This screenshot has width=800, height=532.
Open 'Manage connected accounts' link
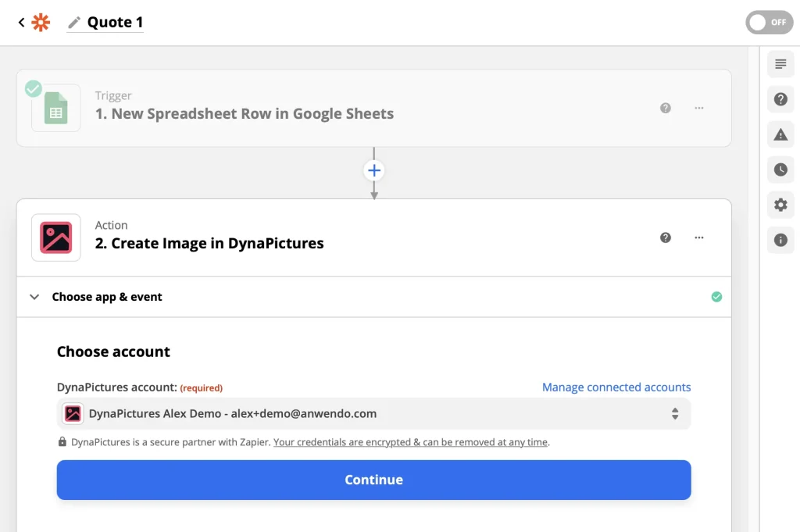click(x=616, y=387)
